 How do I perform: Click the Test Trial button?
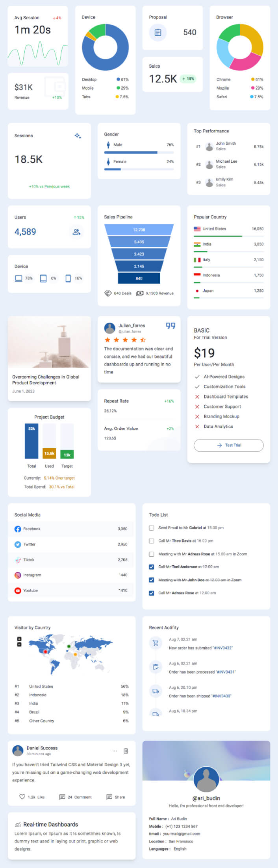[229, 445]
